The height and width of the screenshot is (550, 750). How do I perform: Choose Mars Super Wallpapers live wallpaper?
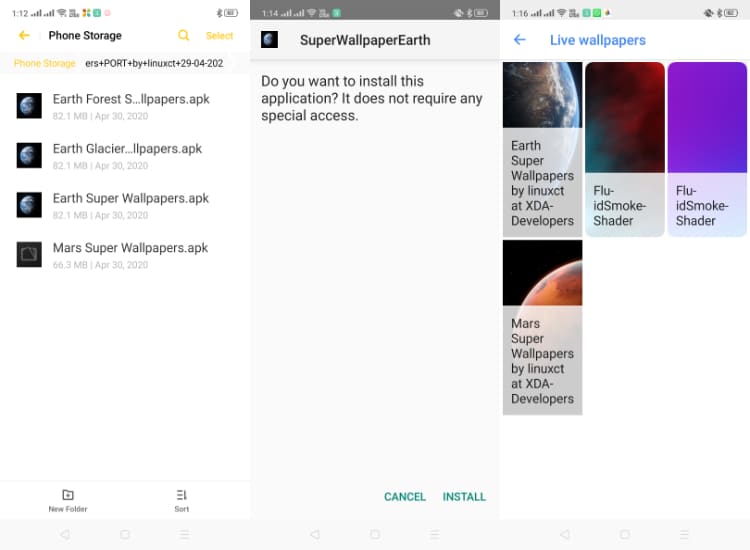[542, 327]
